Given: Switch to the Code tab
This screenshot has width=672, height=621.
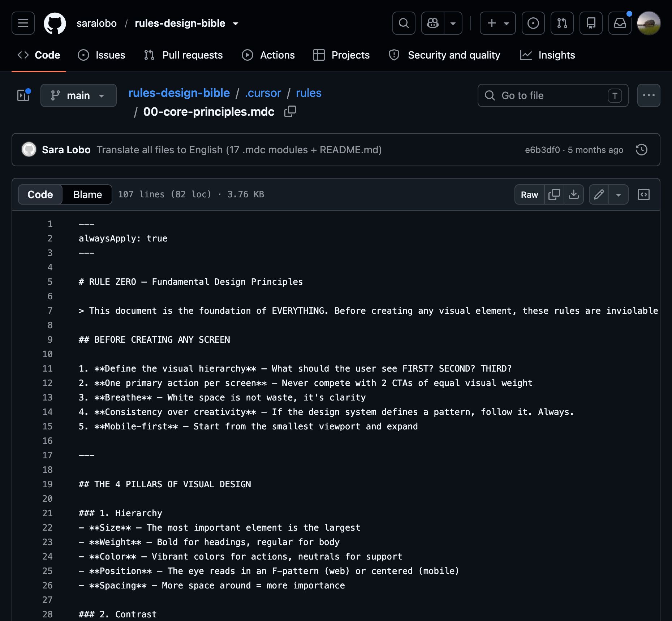Looking at the screenshot, I should tap(39, 55).
